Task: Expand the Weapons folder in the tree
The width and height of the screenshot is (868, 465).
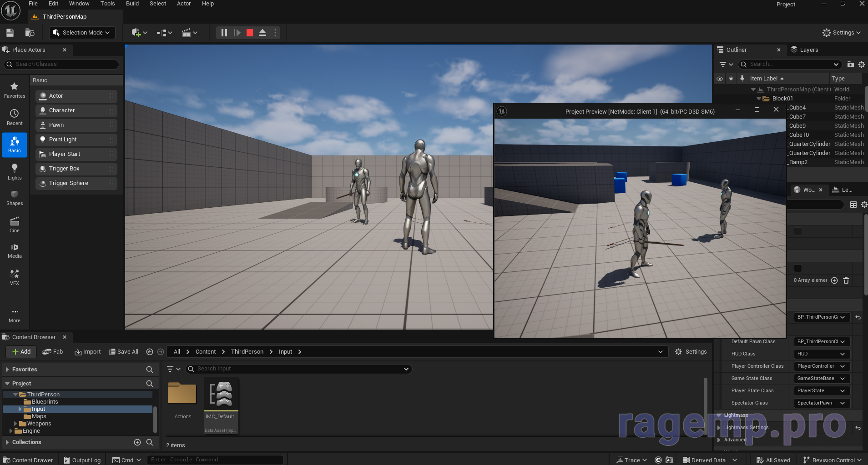Action: tap(15, 424)
